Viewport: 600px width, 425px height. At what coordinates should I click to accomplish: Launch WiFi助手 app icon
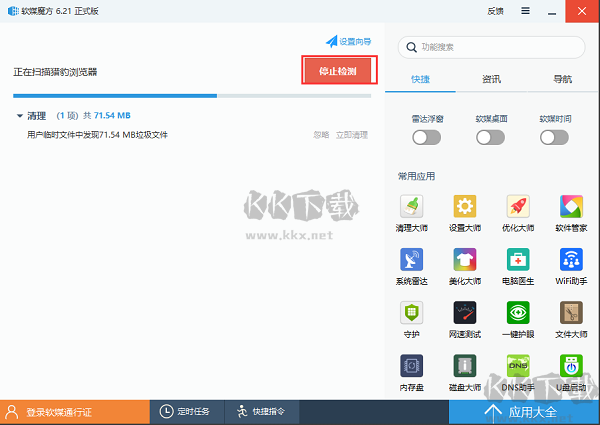[571, 259]
